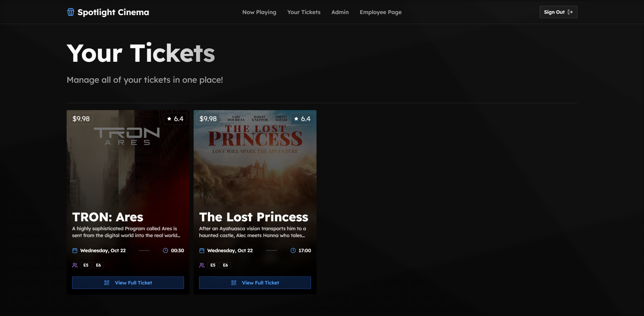Image resolution: width=644 pixels, height=316 pixels.
Task: Go to Your Tickets in navigation
Action: (304, 12)
